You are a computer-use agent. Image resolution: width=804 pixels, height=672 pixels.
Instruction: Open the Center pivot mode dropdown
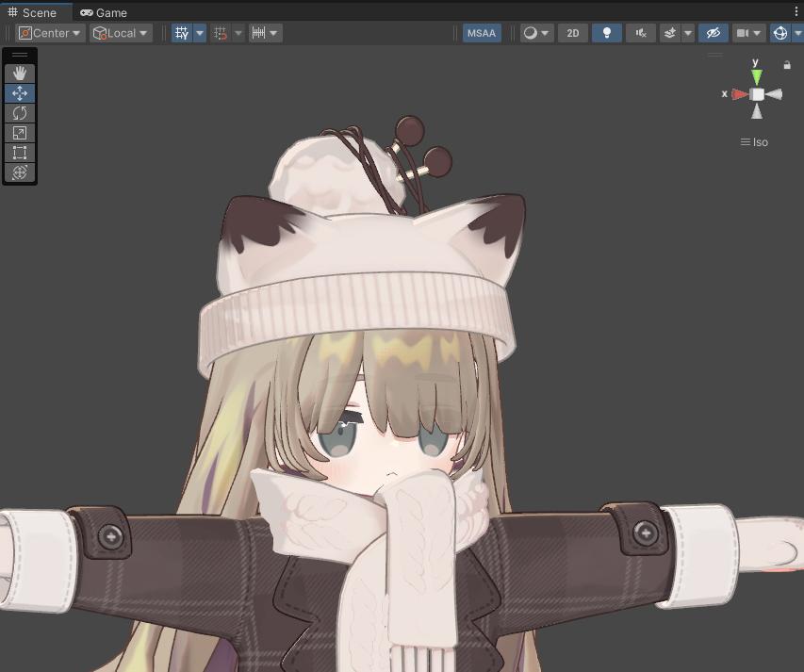(50, 33)
